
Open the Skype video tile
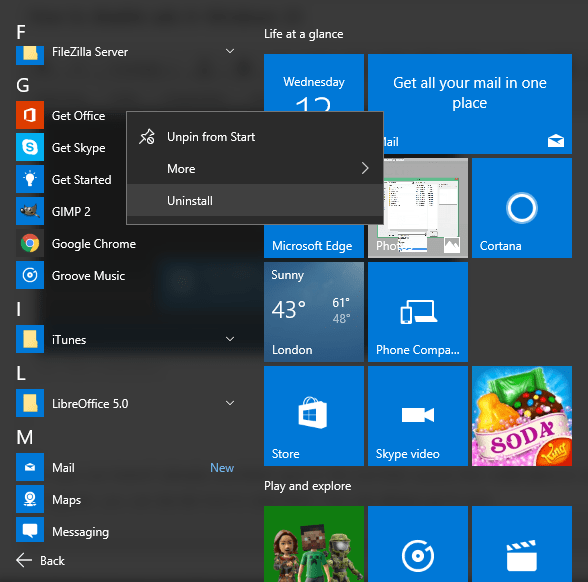418,416
